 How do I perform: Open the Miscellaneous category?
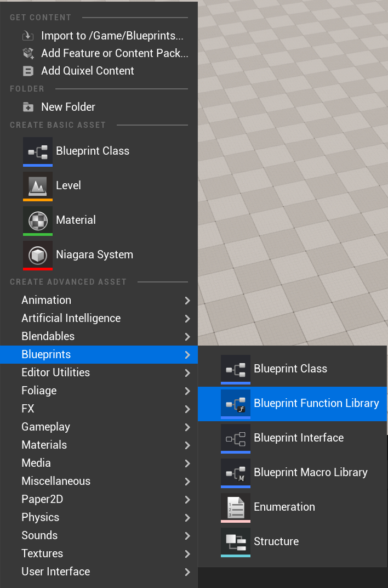point(99,481)
